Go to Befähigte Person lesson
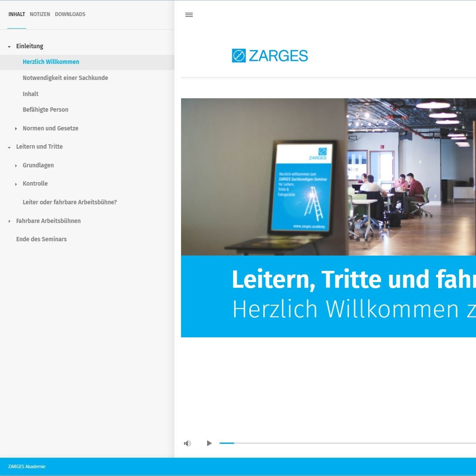 [x=45, y=110]
